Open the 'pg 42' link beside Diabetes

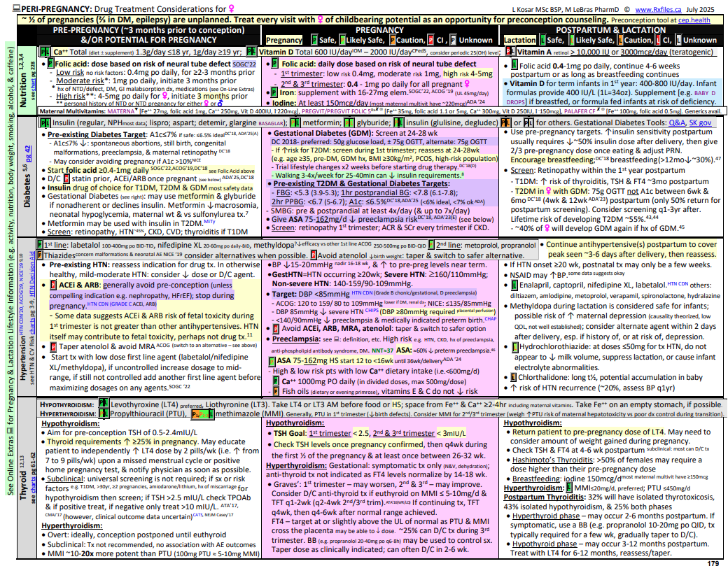27,153
